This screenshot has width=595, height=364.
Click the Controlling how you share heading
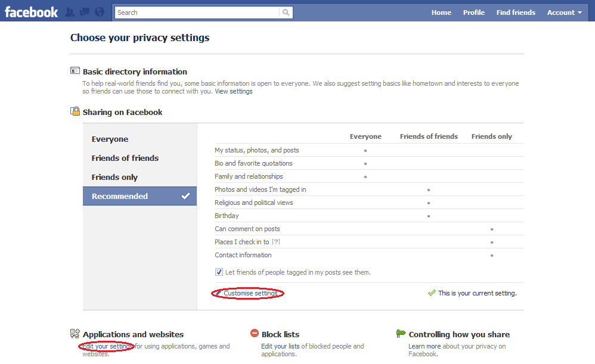point(459,334)
